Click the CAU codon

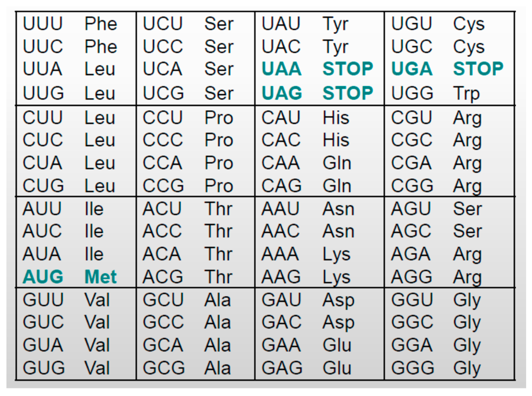click(281, 117)
